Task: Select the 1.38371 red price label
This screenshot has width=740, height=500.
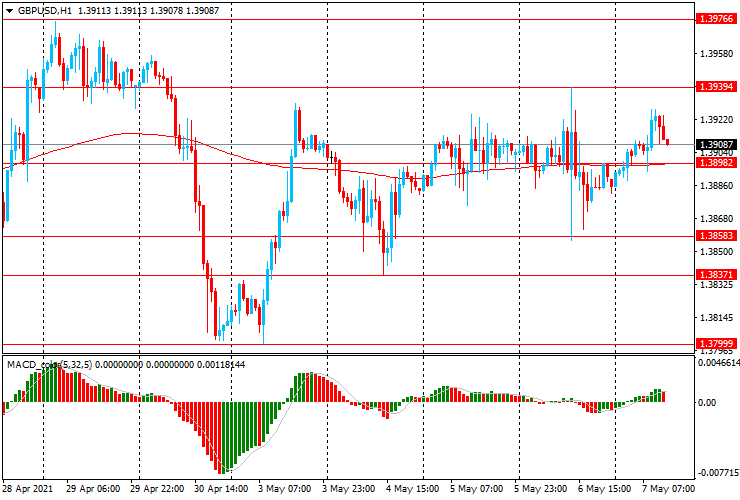Action: coord(716,275)
